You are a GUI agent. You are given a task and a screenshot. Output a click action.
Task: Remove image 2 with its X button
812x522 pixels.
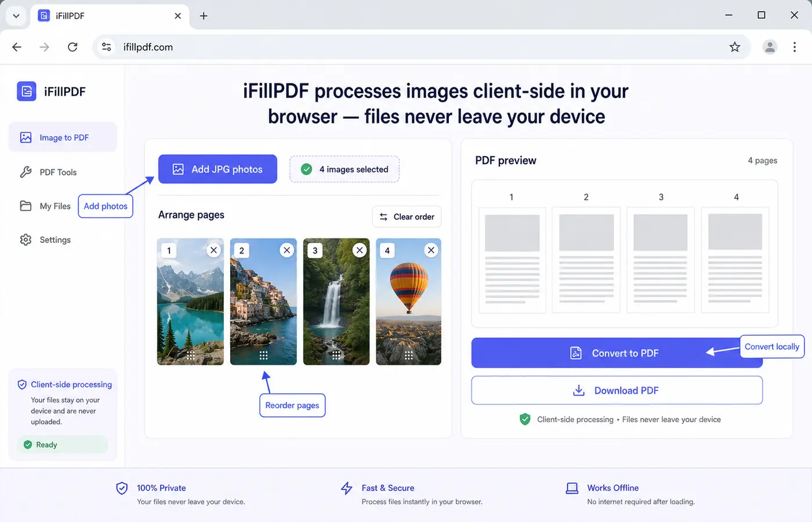click(287, 250)
